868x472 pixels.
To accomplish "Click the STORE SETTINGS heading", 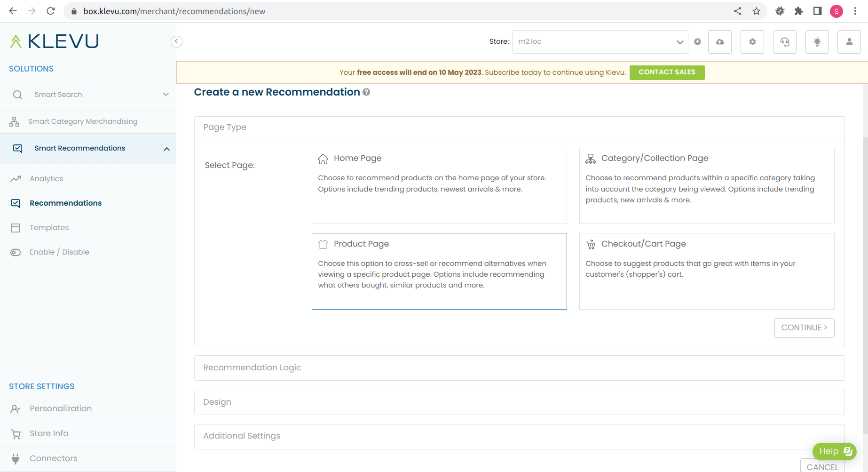I will (41, 386).
